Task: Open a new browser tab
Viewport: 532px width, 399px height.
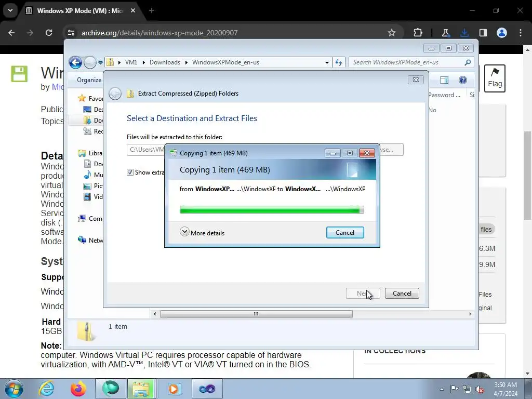Action: coord(152,10)
